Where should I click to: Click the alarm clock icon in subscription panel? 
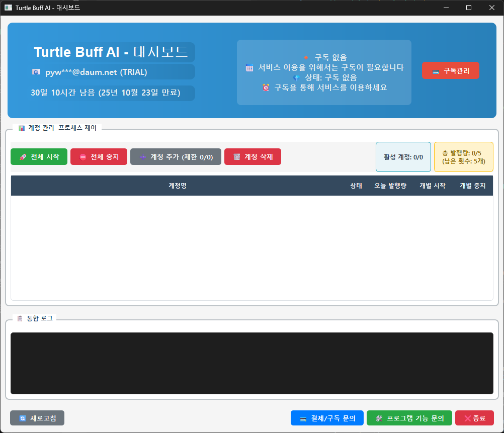click(266, 88)
